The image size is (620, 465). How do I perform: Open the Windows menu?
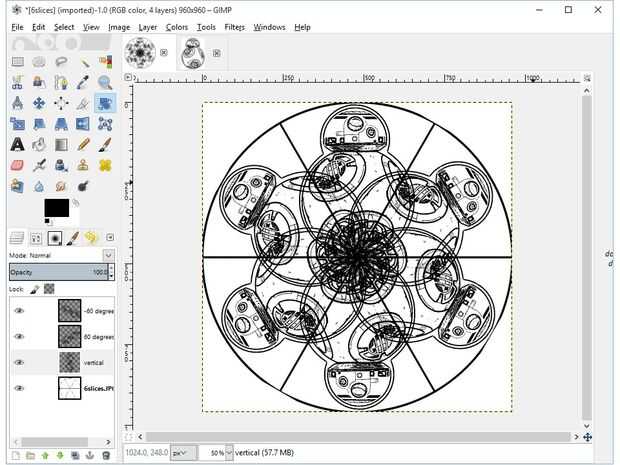(x=269, y=27)
